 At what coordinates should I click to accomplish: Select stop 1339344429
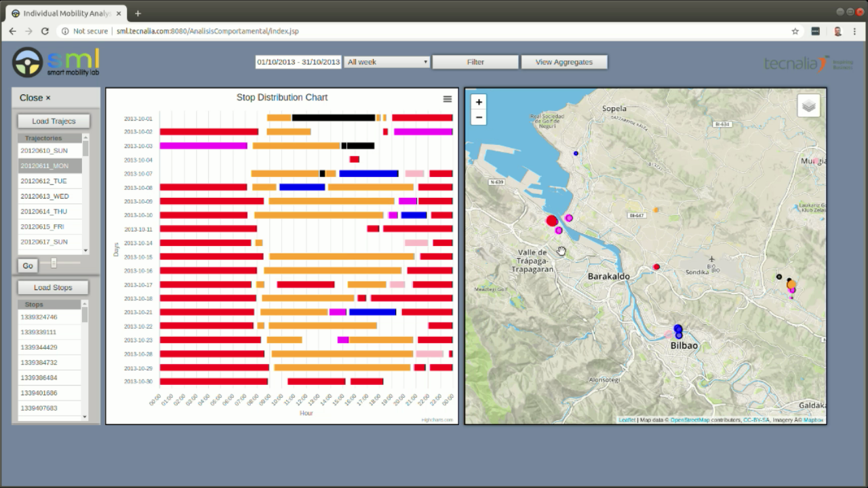[x=50, y=348]
